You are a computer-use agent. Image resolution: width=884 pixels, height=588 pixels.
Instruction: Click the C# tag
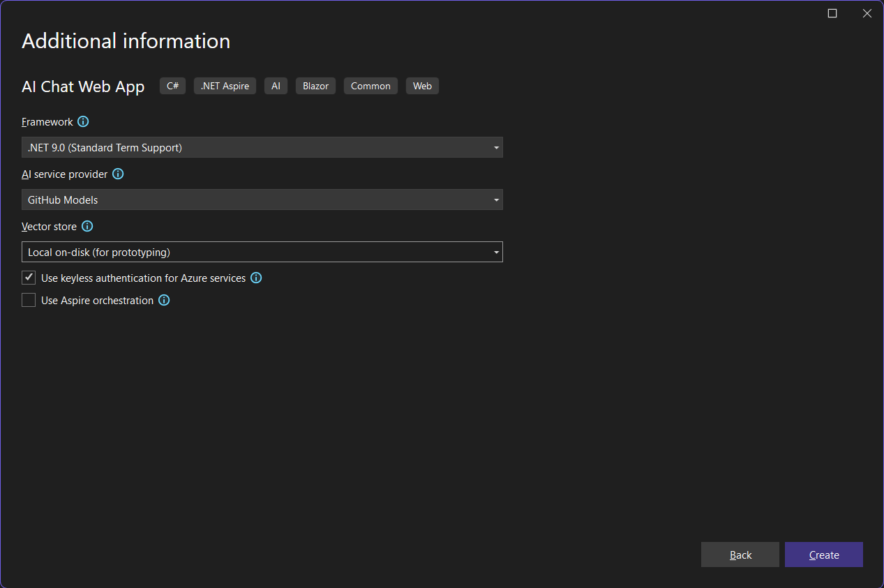pos(172,86)
